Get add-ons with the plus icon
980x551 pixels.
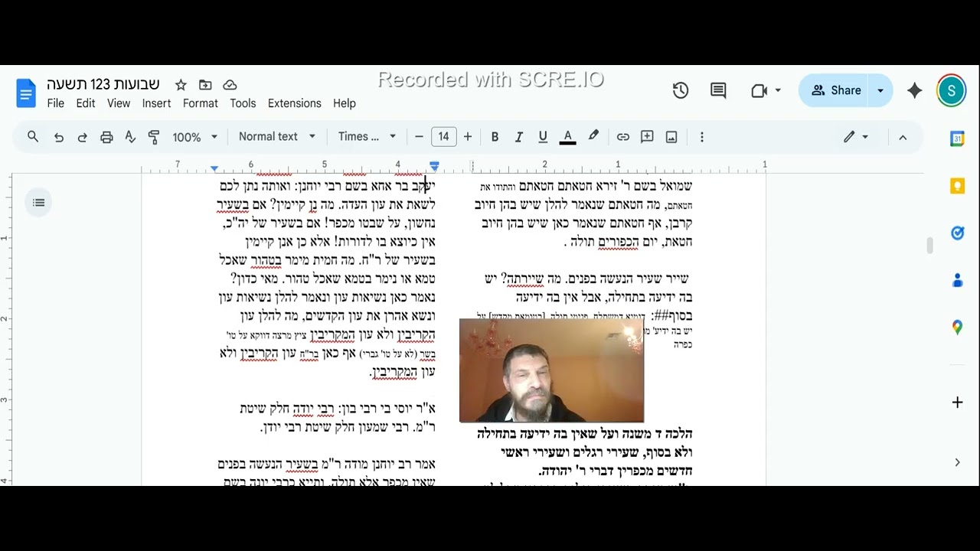957,403
